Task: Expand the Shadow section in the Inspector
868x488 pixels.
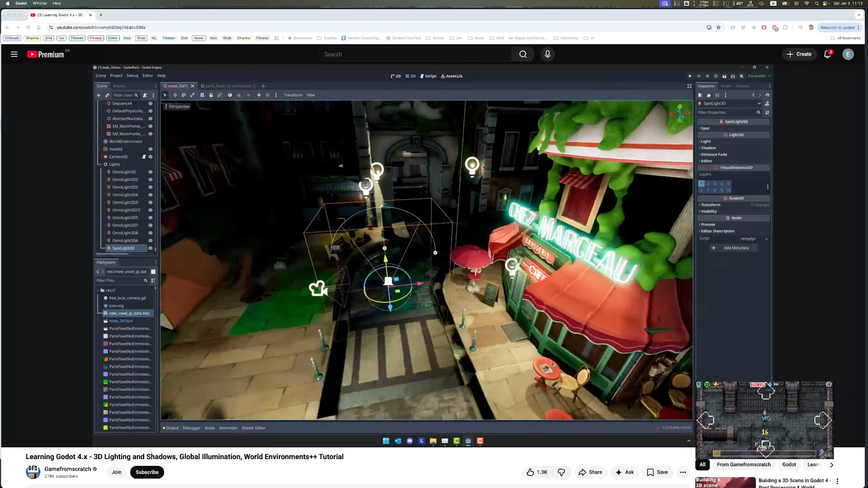Action: tap(708, 148)
